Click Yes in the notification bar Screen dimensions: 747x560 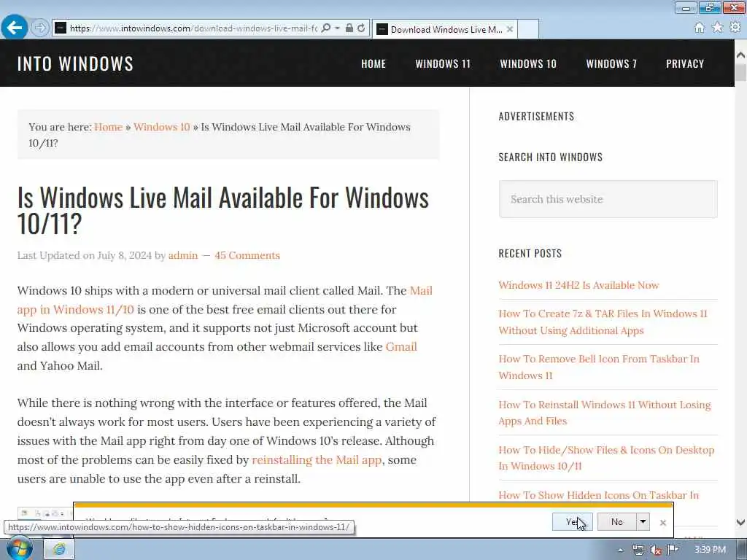(x=573, y=522)
